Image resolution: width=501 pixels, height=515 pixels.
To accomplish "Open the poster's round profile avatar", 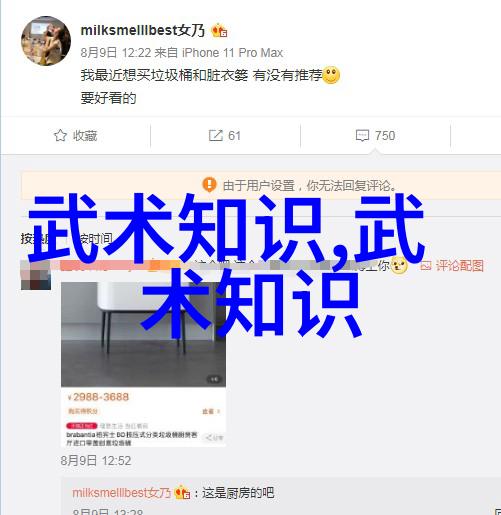I will coord(46,41).
